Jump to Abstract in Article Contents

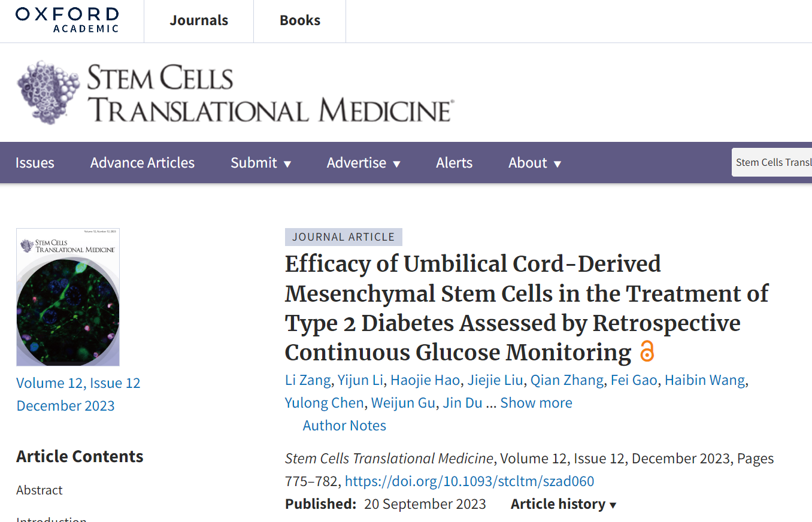(x=40, y=490)
